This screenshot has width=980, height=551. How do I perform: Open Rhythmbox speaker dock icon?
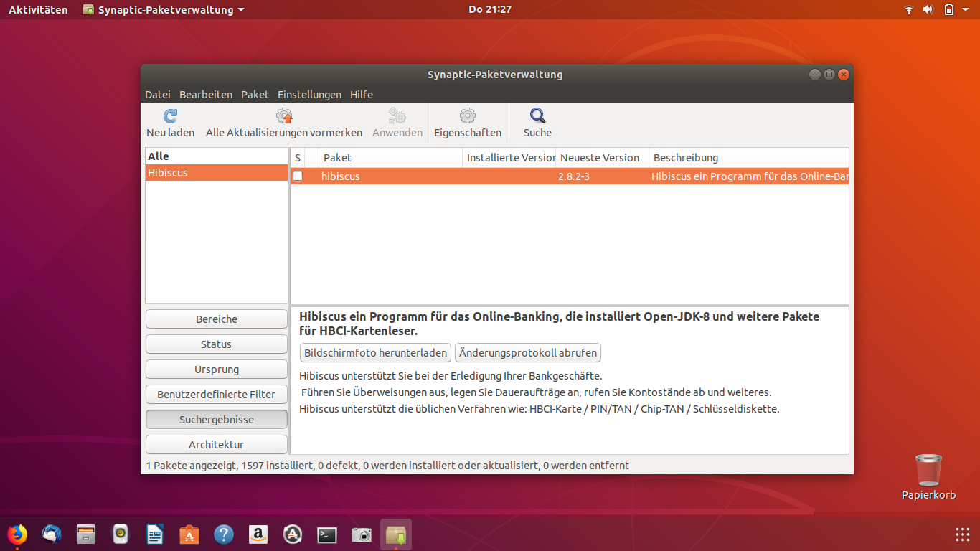click(x=121, y=534)
